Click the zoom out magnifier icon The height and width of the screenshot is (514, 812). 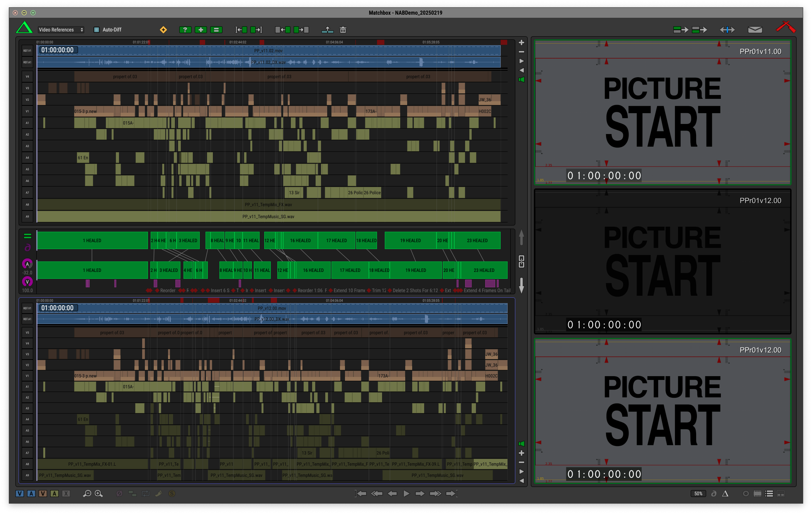click(x=87, y=494)
